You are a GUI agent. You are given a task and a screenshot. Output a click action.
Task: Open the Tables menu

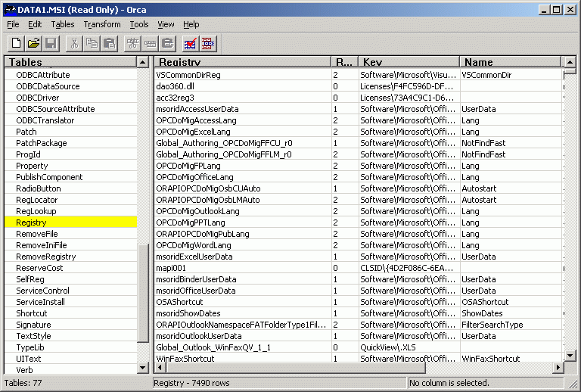[63, 24]
